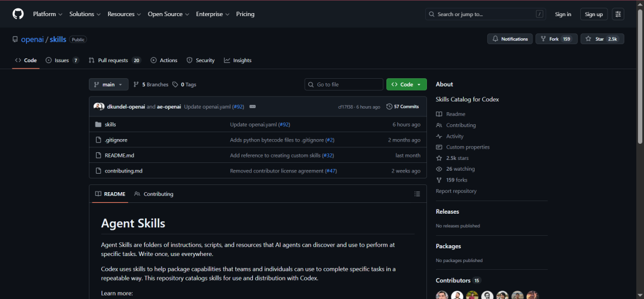Click the folder icon beside skills
This screenshot has height=299, width=644.
click(98, 124)
